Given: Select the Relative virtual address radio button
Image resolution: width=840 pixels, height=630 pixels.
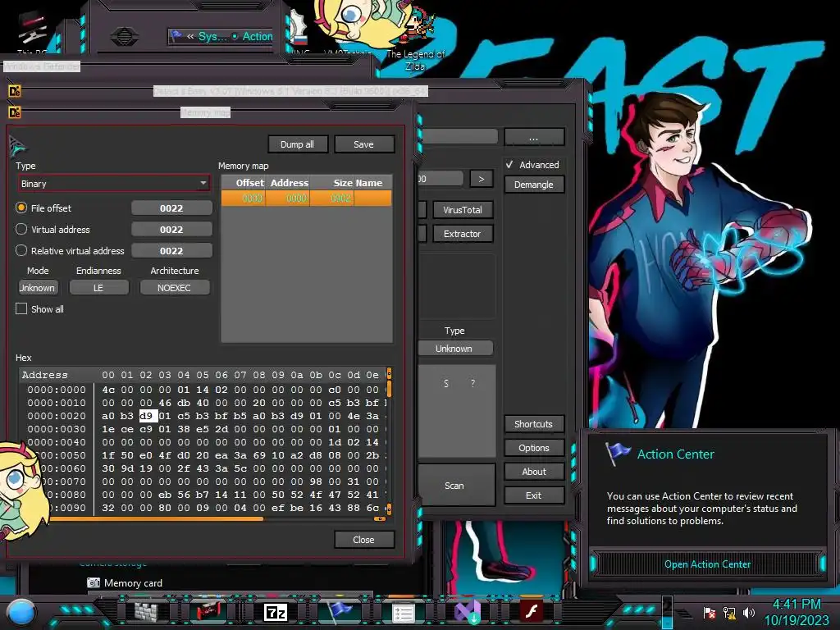Looking at the screenshot, I should [x=21, y=250].
